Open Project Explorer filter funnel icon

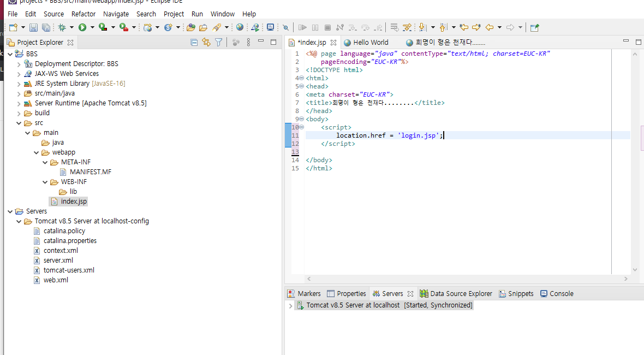point(218,42)
